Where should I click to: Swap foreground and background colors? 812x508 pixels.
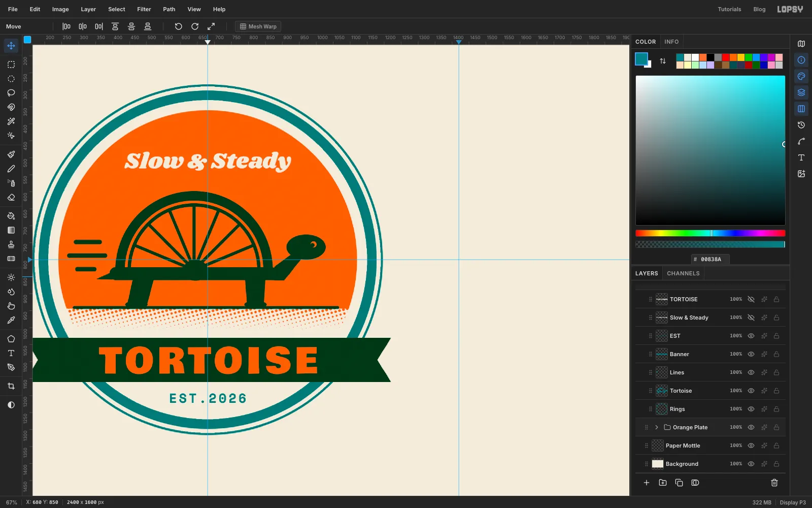pyautogui.click(x=663, y=61)
